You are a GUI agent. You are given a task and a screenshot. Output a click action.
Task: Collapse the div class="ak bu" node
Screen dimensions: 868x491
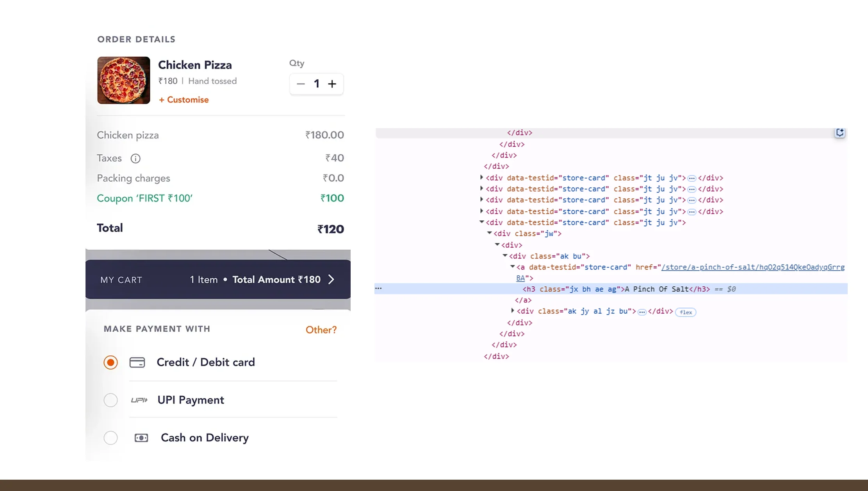pyautogui.click(x=505, y=256)
